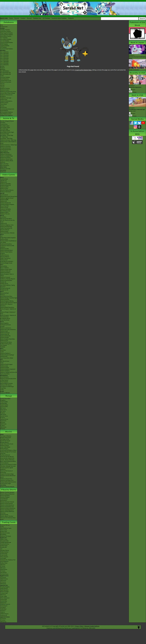Open AniméDex sidebar link
This screenshot has width=146, height=644.
[x=3, y=123]
